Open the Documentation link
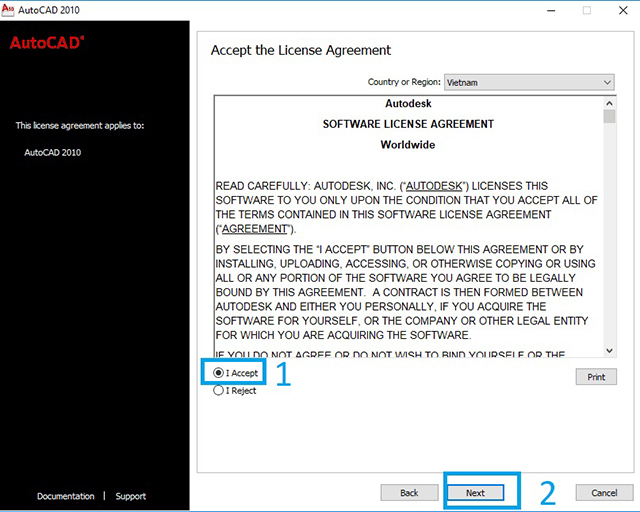640x512 pixels. (65, 496)
